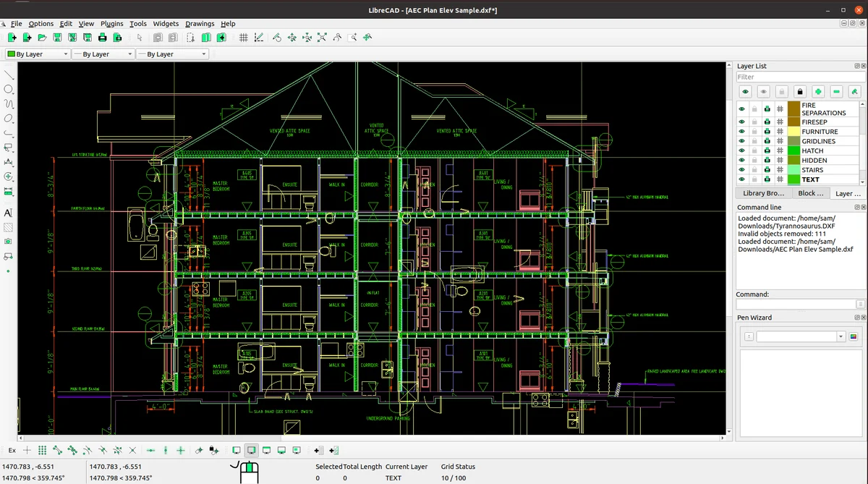Open the Text tool
Screen dimensions: 868x484
(9, 213)
